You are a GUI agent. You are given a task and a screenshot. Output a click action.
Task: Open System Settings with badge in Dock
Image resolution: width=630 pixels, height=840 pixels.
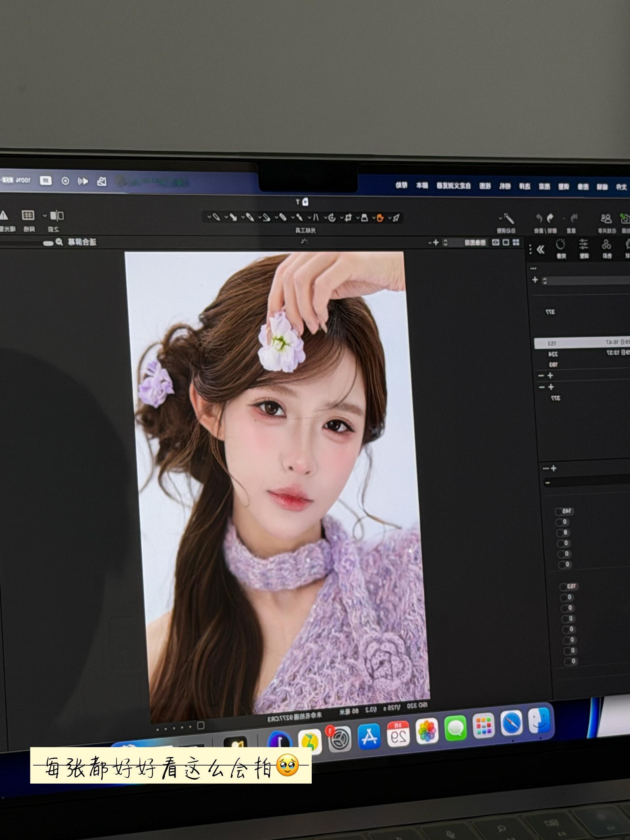pyautogui.click(x=339, y=738)
